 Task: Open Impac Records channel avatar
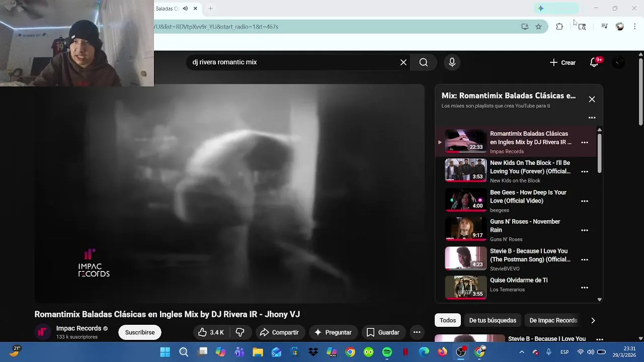coord(42,332)
